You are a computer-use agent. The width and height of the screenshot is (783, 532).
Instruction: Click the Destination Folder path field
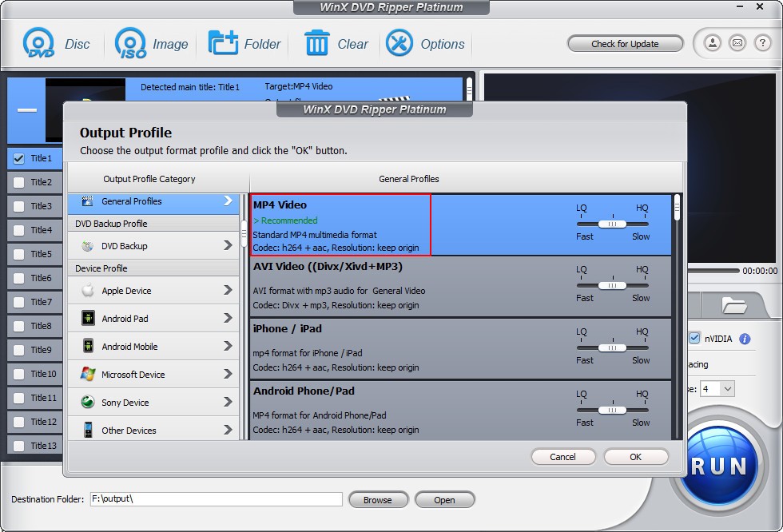tap(216, 499)
